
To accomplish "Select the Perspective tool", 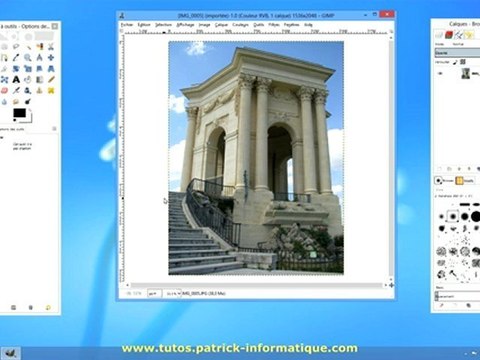I will pos(51,69).
